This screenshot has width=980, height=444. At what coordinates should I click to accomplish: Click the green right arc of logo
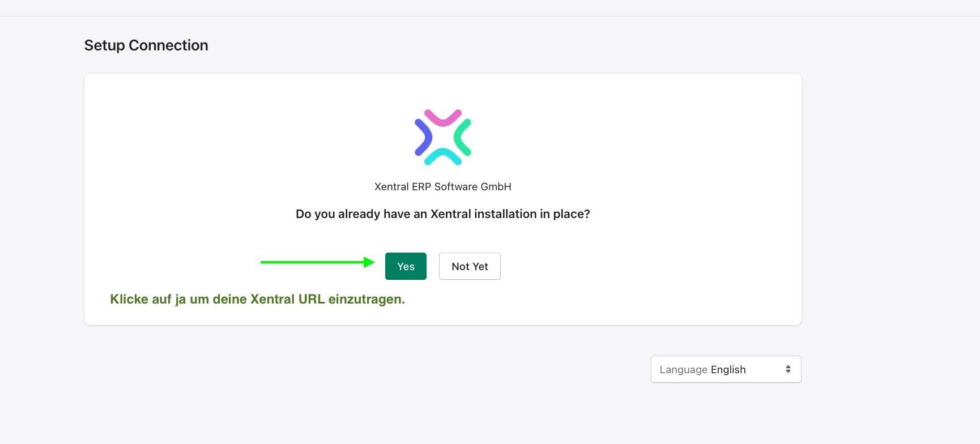click(x=463, y=138)
